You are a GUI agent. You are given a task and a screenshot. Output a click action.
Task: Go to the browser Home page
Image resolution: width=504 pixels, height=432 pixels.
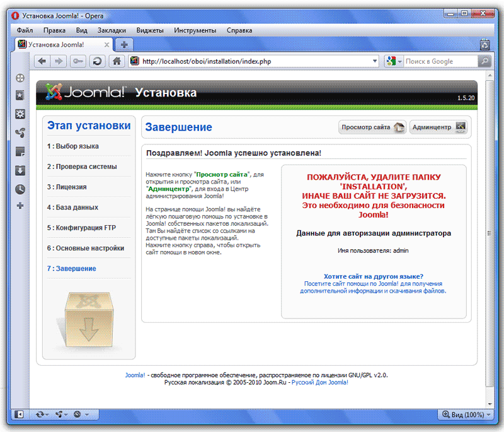click(116, 61)
